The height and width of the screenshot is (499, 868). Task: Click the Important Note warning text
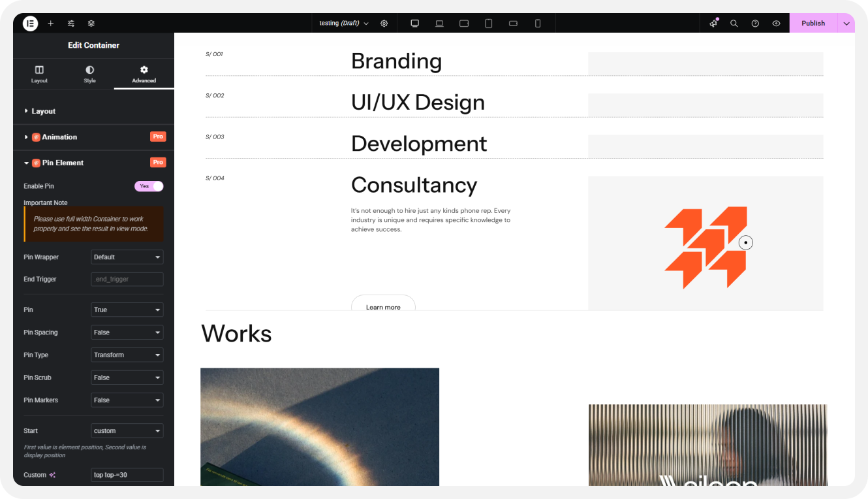pyautogui.click(x=94, y=224)
